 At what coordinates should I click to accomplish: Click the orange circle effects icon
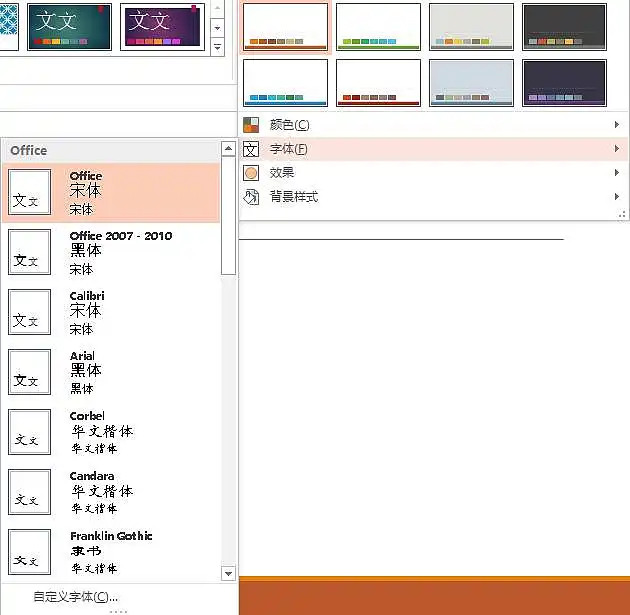251,173
